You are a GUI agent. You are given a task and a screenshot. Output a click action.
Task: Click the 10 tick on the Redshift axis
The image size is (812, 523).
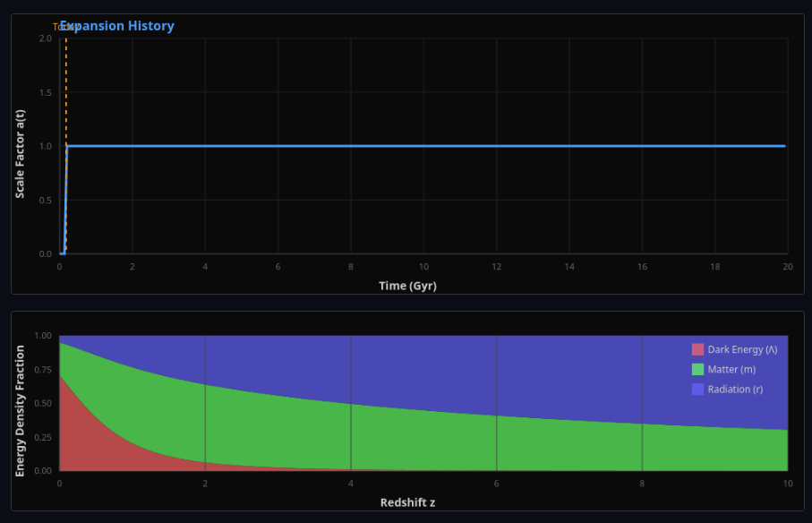click(x=786, y=484)
